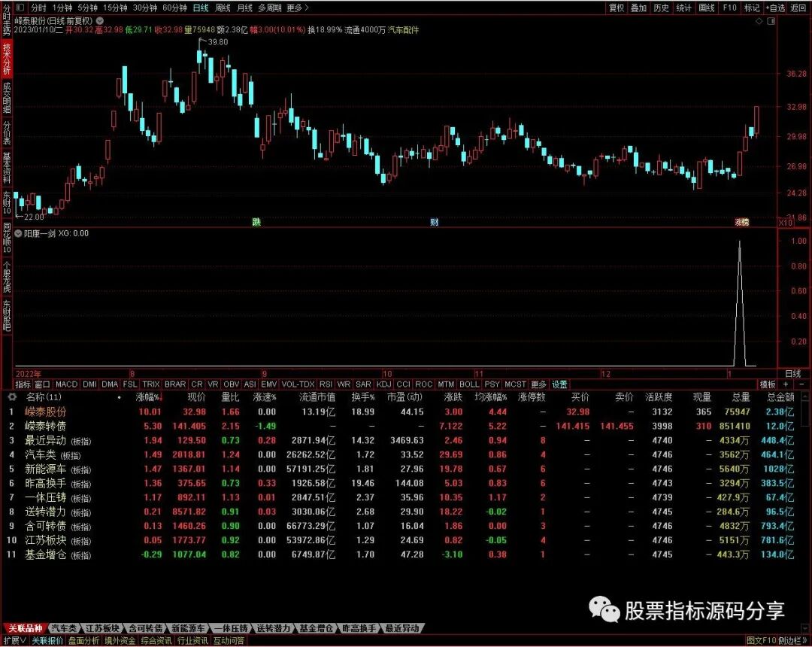Open 盘面分析 in bottom bar

tap(83, 641)
